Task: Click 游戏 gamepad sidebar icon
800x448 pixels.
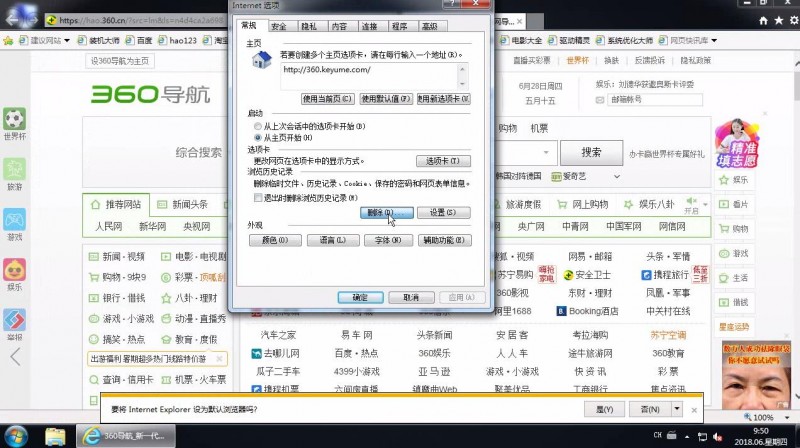Action: pos(14,219)
